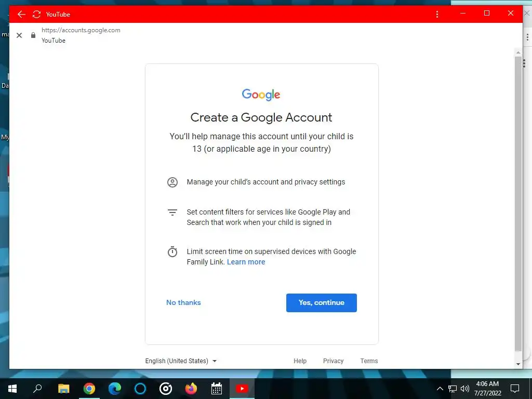Click the vertical scrollbar thumb
Screen dimensions: 532x399
(518, 204)
